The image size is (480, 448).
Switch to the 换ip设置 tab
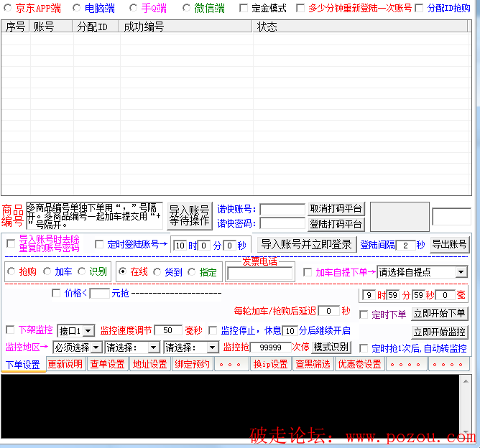click(270, 364)
